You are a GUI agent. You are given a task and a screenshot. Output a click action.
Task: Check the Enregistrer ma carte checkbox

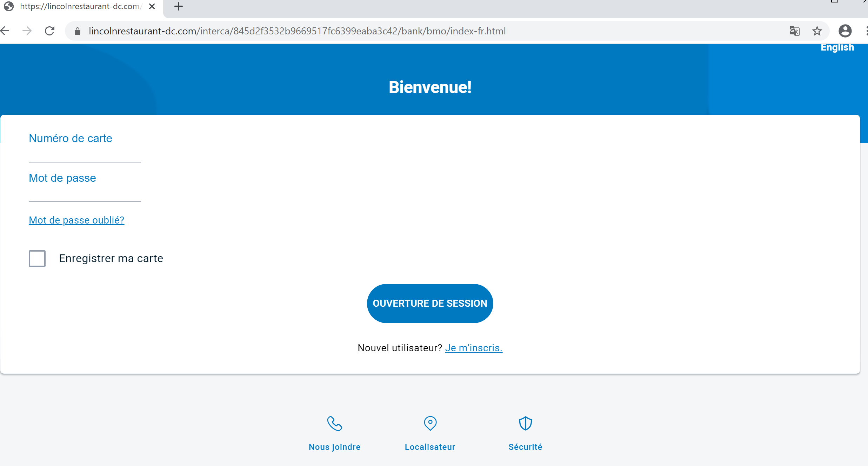[37, 259]
